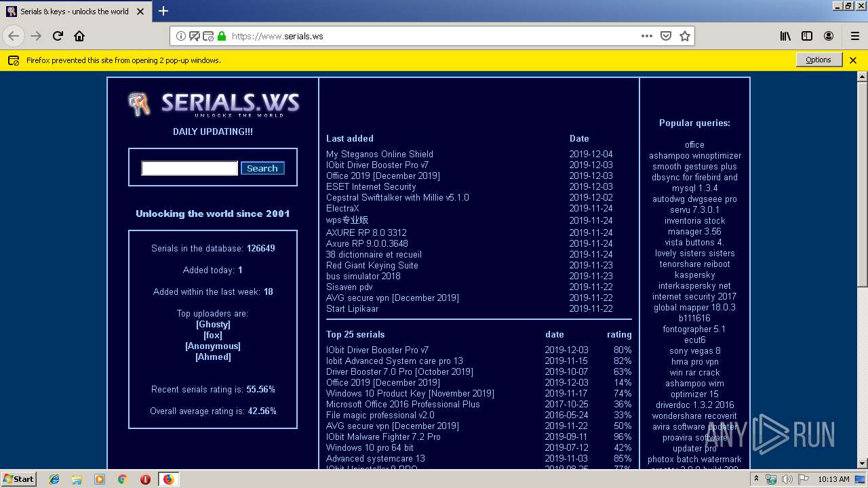This screenshot has width=868, height=488.
Task: Open the Firefox hamburger menu
Action: (854, 36)
